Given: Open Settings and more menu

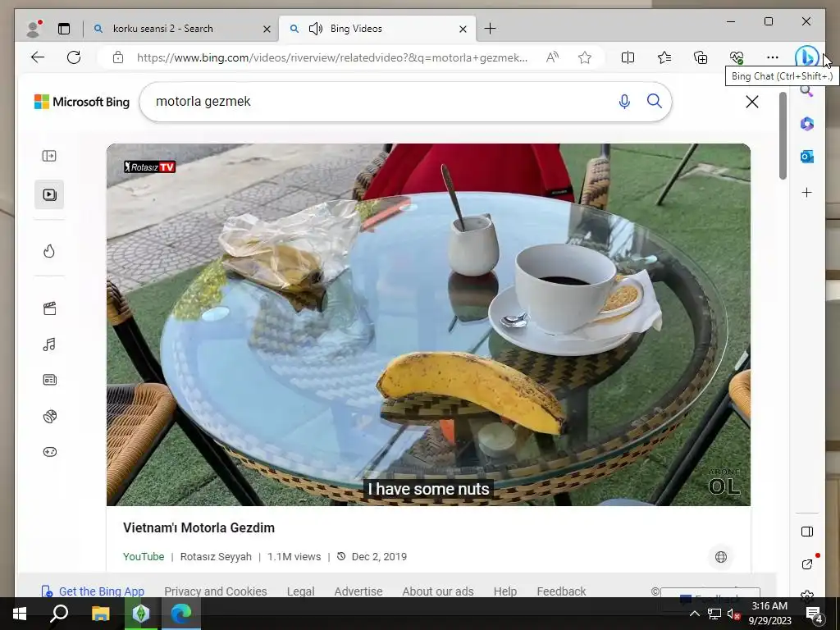Looking at the screenshot, I should tap(773, 57).
